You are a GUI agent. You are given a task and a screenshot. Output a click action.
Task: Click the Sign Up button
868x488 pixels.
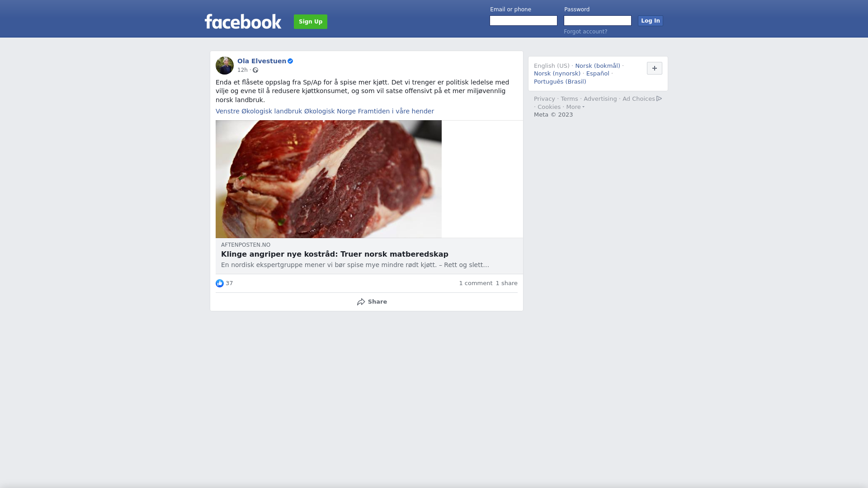click(311, 22)
